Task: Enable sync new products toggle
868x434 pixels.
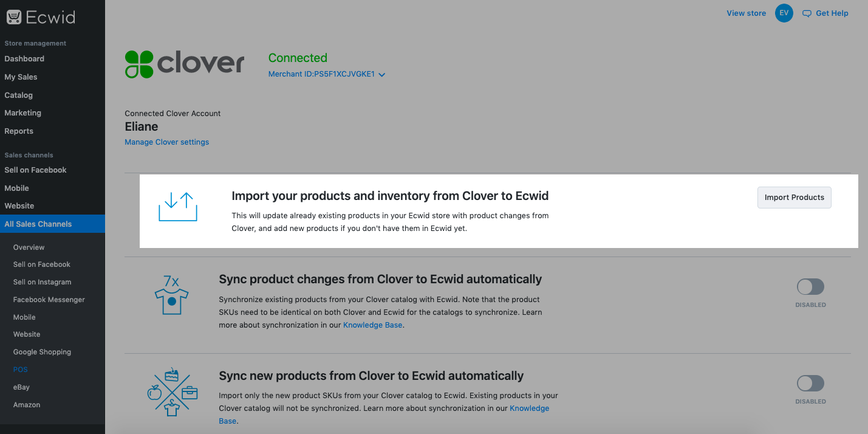Action: pos(810,383)
